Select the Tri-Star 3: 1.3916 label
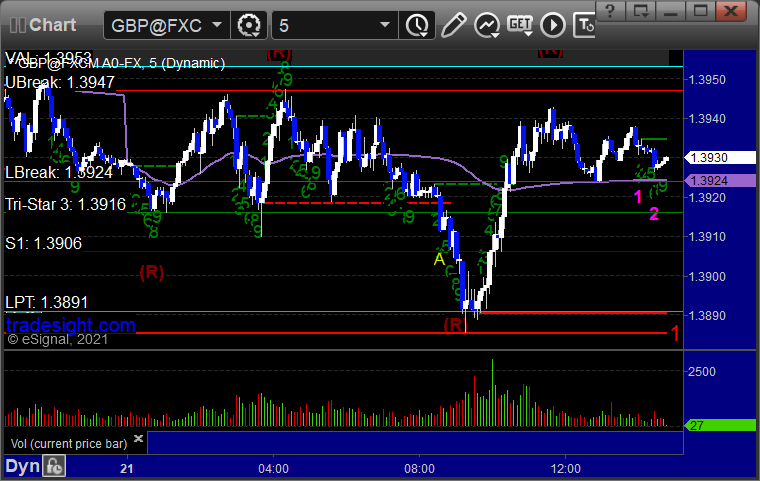The height and width of the screenshot is (481, 760). tap(65, 205)
